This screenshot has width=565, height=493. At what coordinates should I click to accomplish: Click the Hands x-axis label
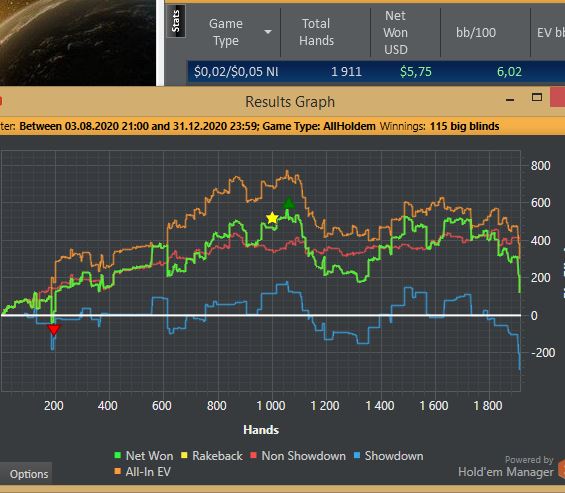[x=261, y=430]
